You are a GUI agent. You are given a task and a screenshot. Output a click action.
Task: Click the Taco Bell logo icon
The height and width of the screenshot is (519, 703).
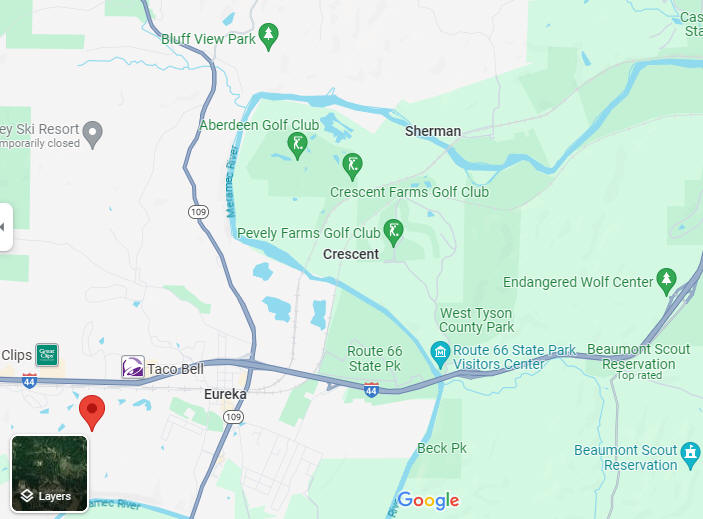coord(133,367)
